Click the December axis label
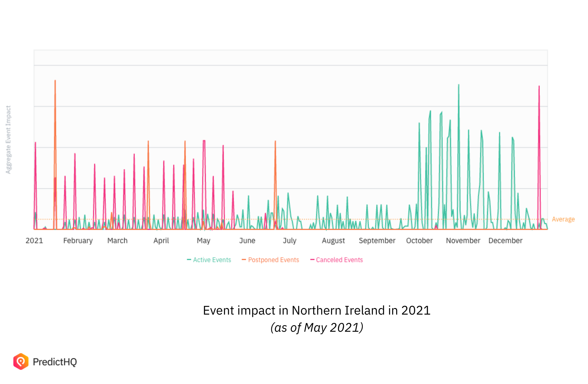Viewport: 588px width, 384px height. [505, 241]
